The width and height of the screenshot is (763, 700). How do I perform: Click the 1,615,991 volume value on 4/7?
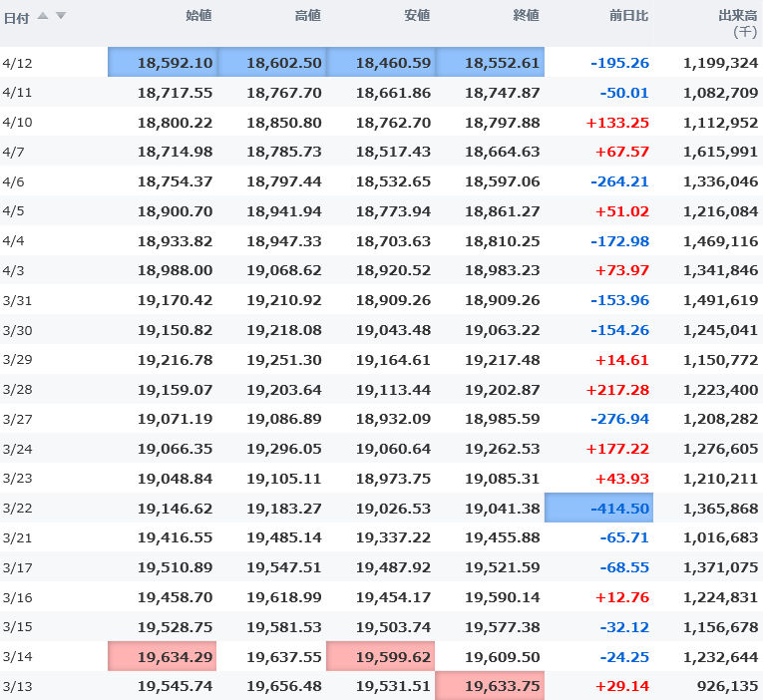pos(720,152)
